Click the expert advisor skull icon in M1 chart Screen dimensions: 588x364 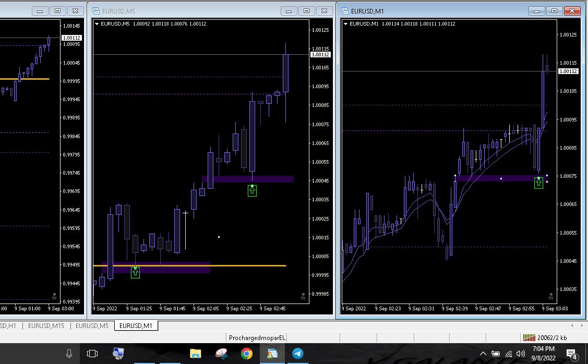(551, 296)
